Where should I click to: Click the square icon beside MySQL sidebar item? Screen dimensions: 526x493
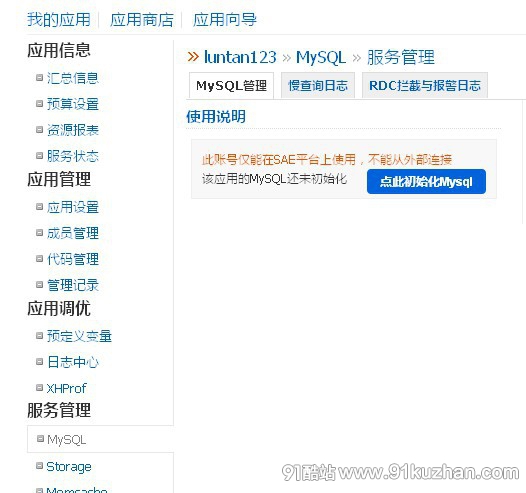click(40, 438)
